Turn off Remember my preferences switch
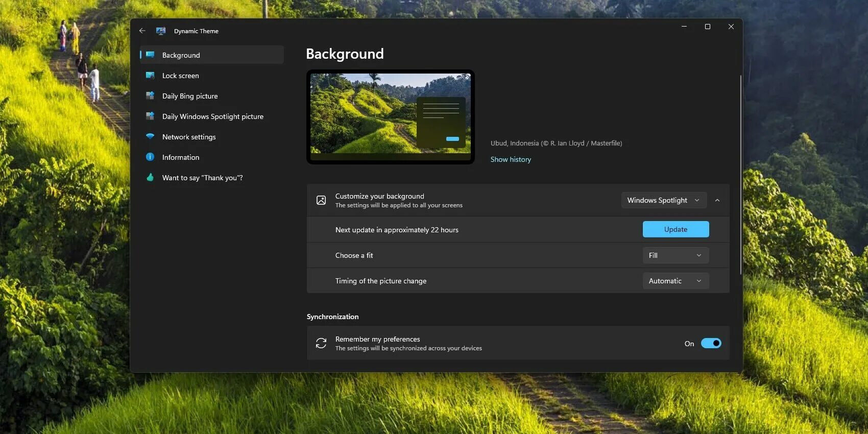The image size is (868, 434). coord(711,343)
